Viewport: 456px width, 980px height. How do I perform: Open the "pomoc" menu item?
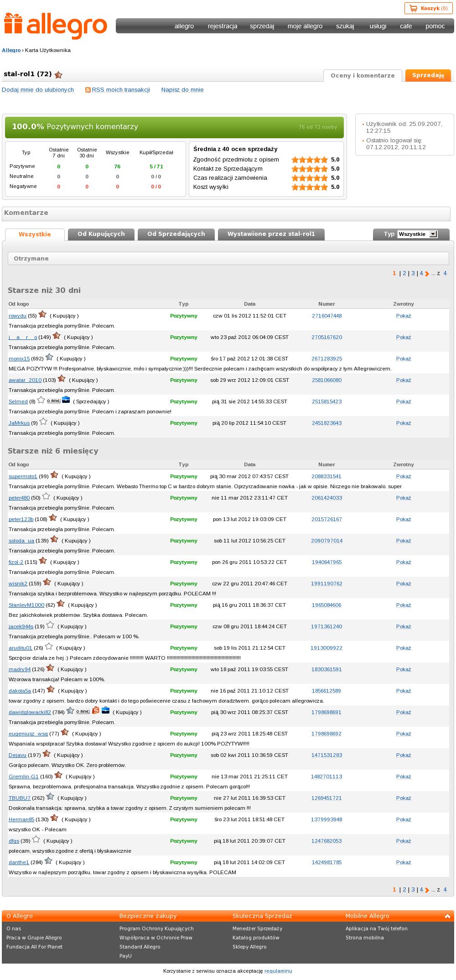coord(435,26)
